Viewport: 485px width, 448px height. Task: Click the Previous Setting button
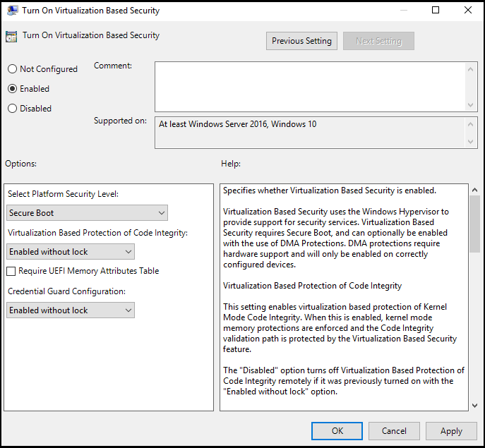301,41
